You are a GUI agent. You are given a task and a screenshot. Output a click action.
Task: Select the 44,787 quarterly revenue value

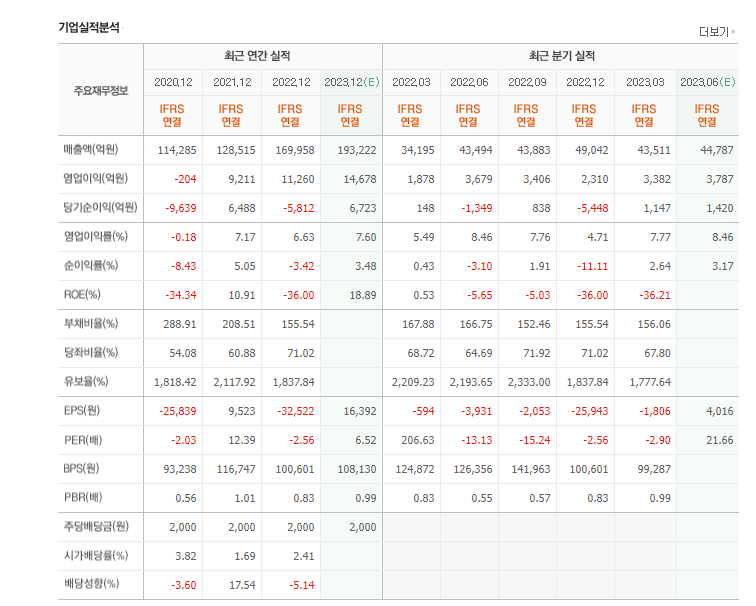(x=717, y=150)
